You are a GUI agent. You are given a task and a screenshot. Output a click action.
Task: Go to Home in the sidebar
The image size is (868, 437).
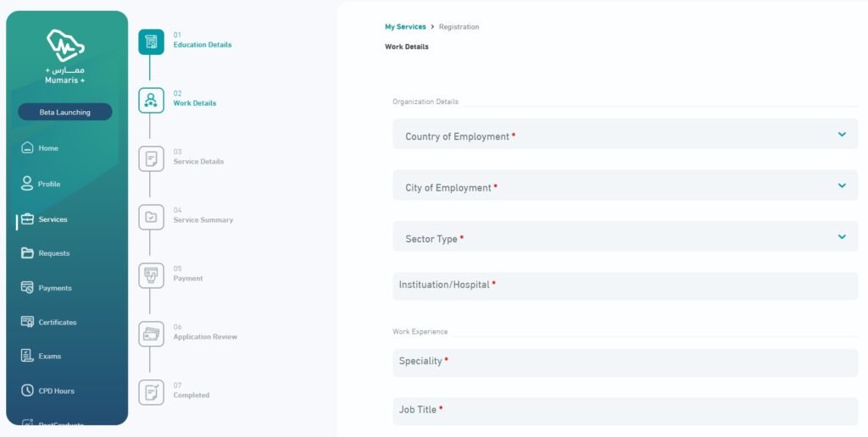47,148
